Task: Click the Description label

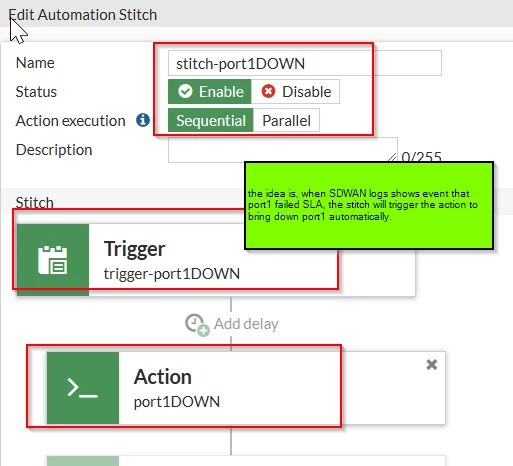Action: pyautogui.click(x=54, y=150)
